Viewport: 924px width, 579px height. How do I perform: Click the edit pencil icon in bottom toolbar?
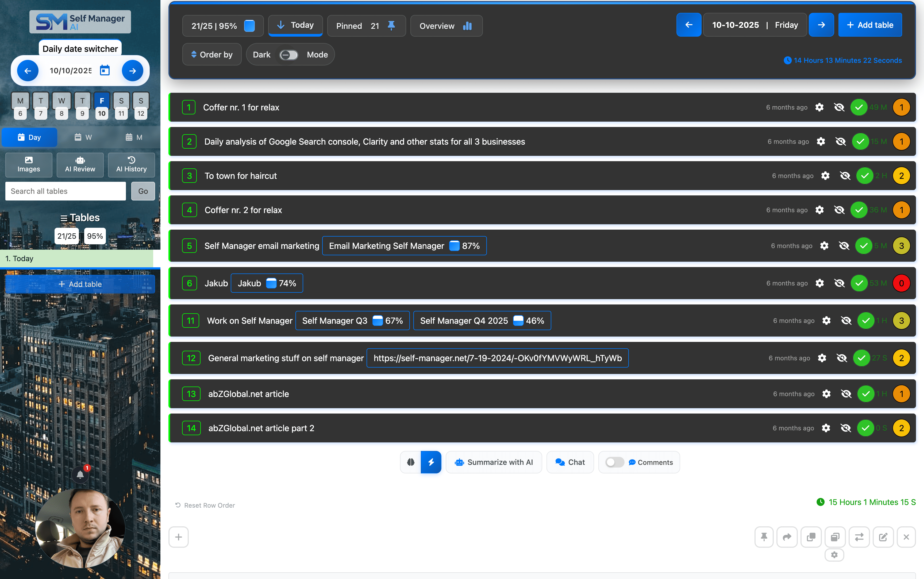[883, 537]
